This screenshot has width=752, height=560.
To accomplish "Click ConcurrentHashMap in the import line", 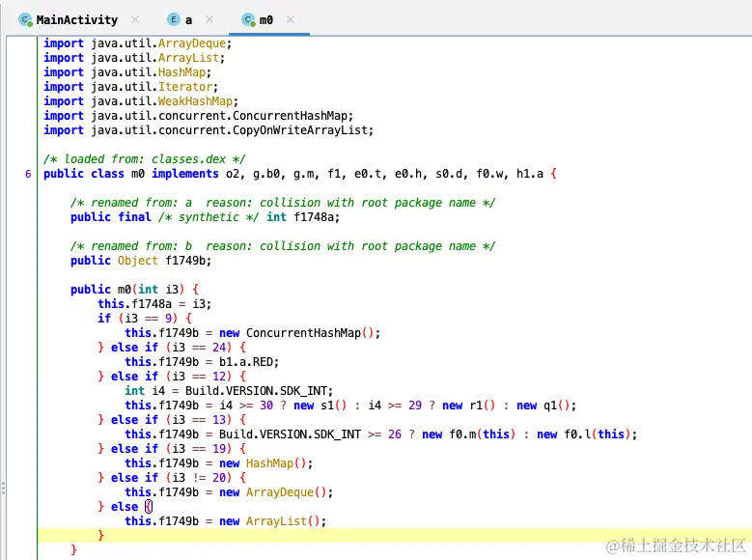I will click(291, 116).
